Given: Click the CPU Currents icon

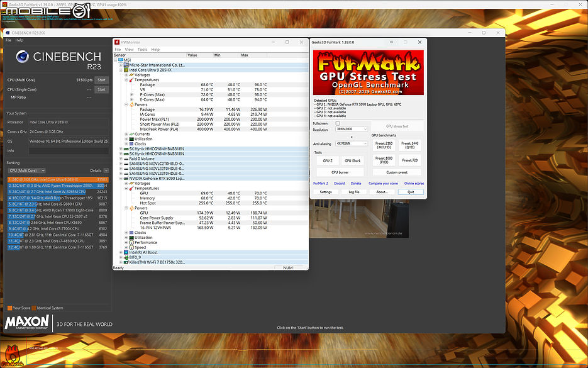Looking at the screenshot, I should pyautogui.click(x=131, y=134).
